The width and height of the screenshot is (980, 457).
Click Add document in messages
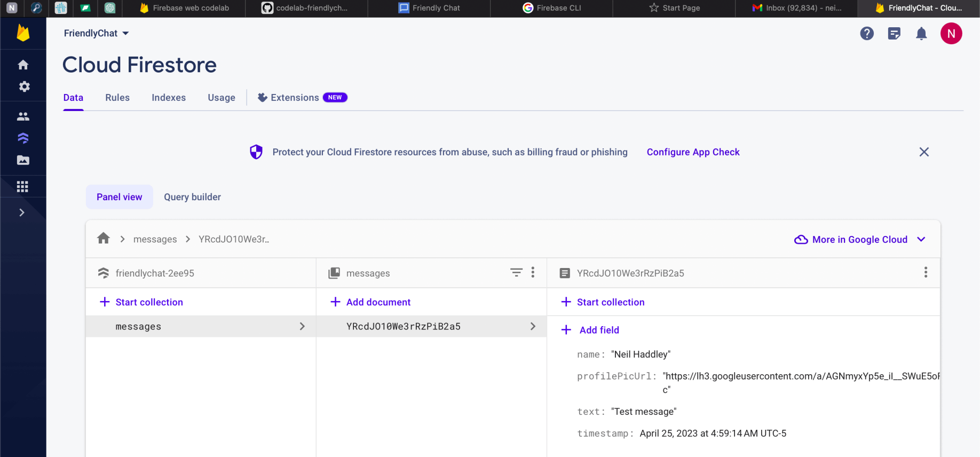pyautogui.click(x=370, y=302)
